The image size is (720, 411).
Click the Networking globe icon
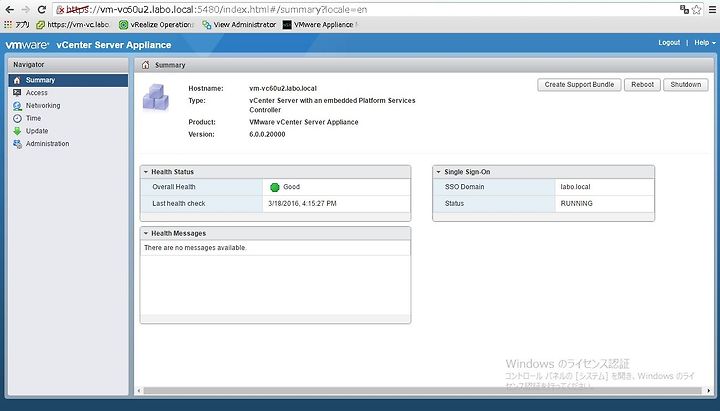17,106
